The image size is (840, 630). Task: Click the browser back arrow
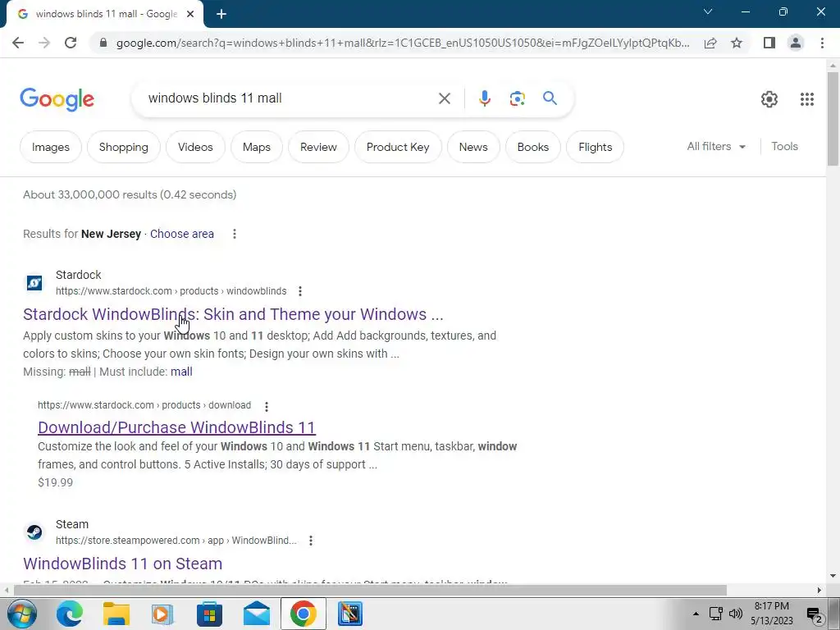point(18,43)
